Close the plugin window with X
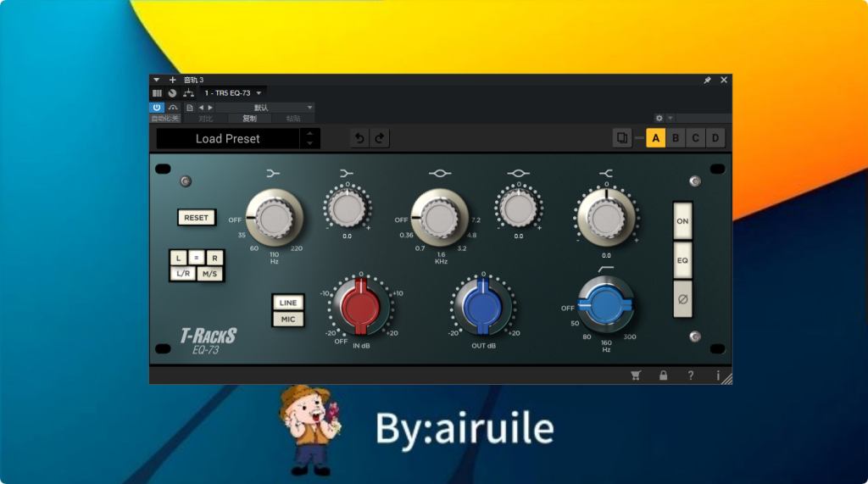Screen dimensions: 868x484 (x=724, y=80)
